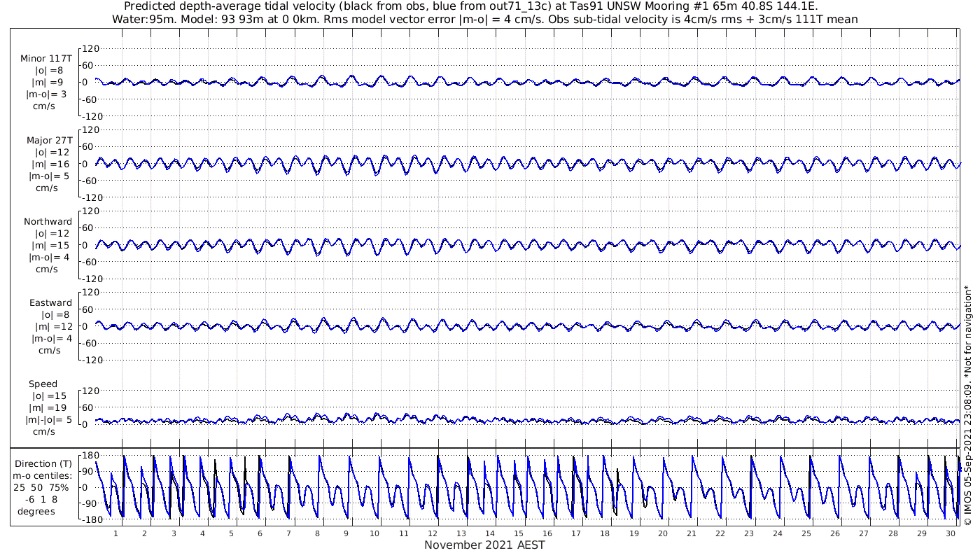Viewport: 980px width, 560px height.
Task: Click 'November 2021 AEST' axis title
Action: 484,545
